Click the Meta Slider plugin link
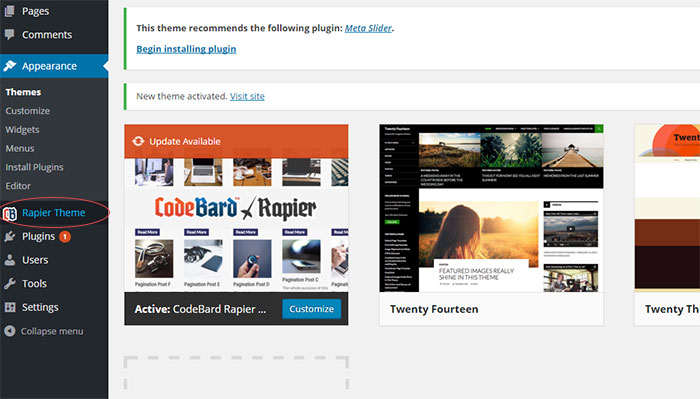This screenshot has width=700, height=399. 368,28
